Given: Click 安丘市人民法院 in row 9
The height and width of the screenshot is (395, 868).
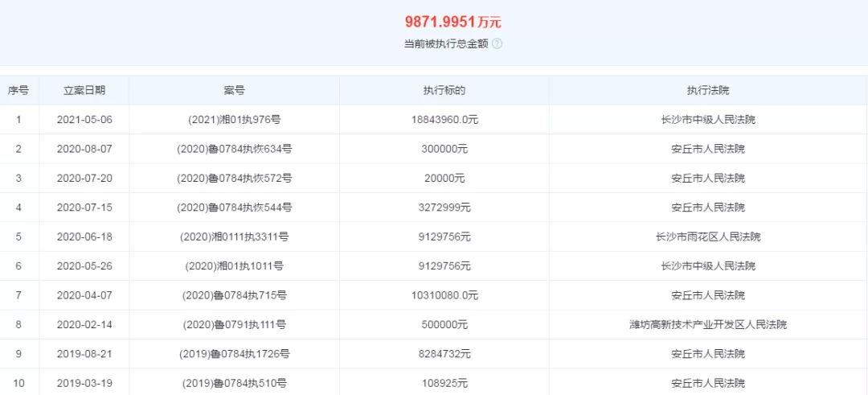Looking at the screenshot, I should coord(708,354).
